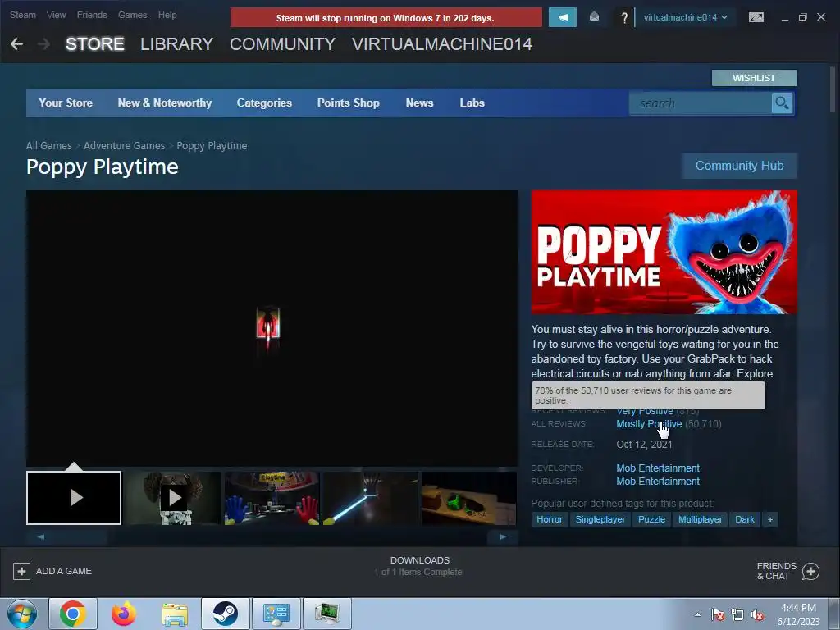Open the Windows Start button
This screenshot has width=840, height=630.
(22, 614)
